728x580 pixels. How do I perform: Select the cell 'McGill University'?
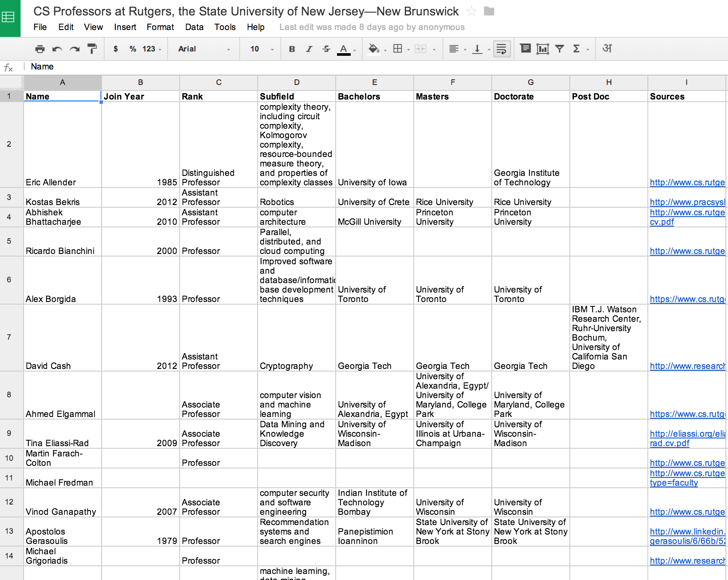375,217
